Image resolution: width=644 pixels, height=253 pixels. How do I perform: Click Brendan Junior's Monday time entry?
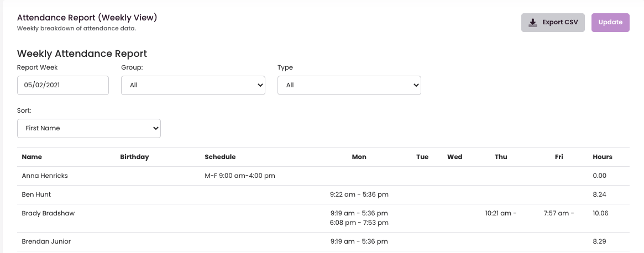coord(359,242)
